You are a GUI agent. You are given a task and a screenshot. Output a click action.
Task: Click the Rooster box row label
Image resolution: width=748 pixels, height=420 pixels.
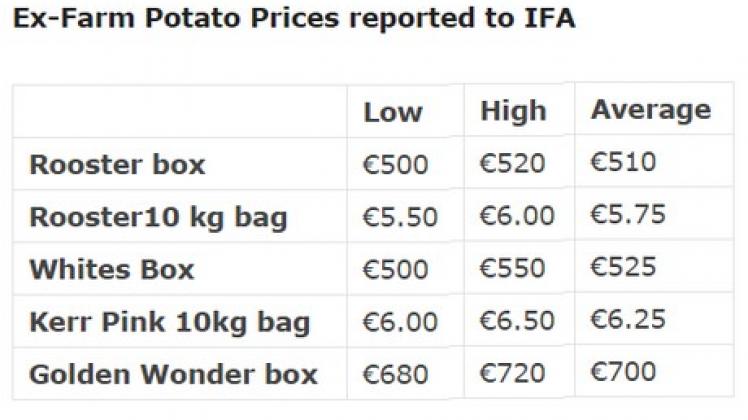click(x=117, y=165)
